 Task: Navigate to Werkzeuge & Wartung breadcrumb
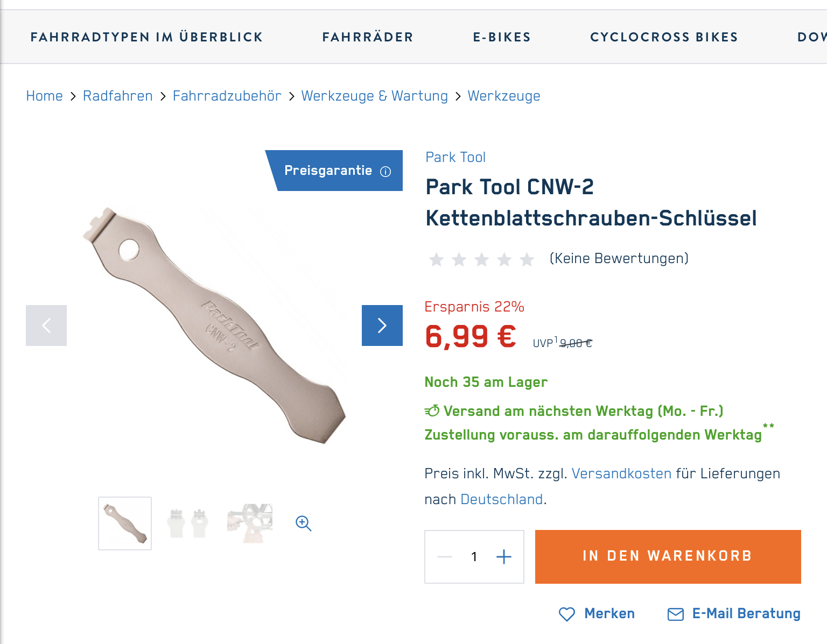(375, 96)
